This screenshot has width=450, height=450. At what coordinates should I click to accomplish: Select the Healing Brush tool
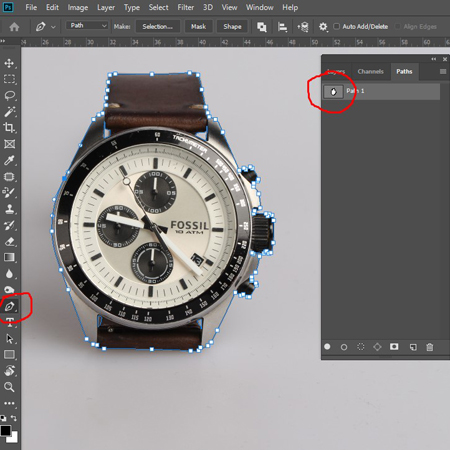pos(9,177)
